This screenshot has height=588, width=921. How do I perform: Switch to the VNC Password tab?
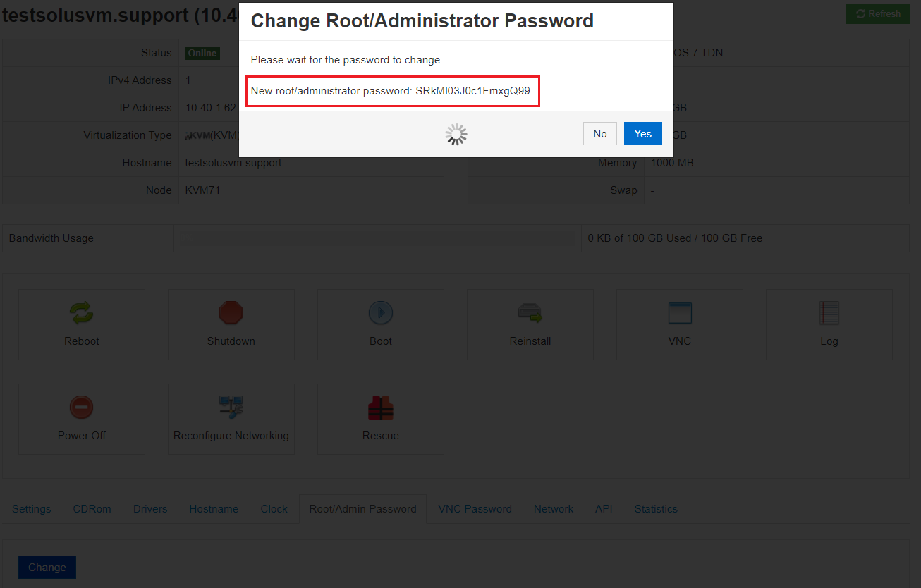point(475,509)
